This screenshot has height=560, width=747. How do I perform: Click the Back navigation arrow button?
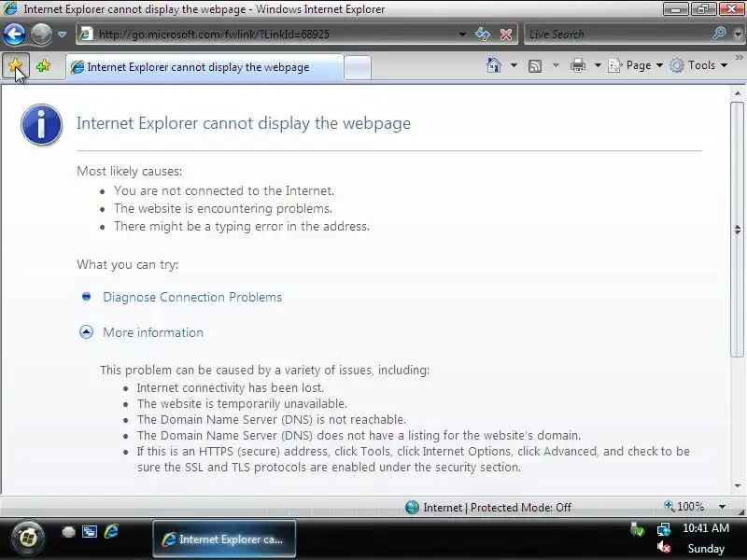(x=14, y=35)
